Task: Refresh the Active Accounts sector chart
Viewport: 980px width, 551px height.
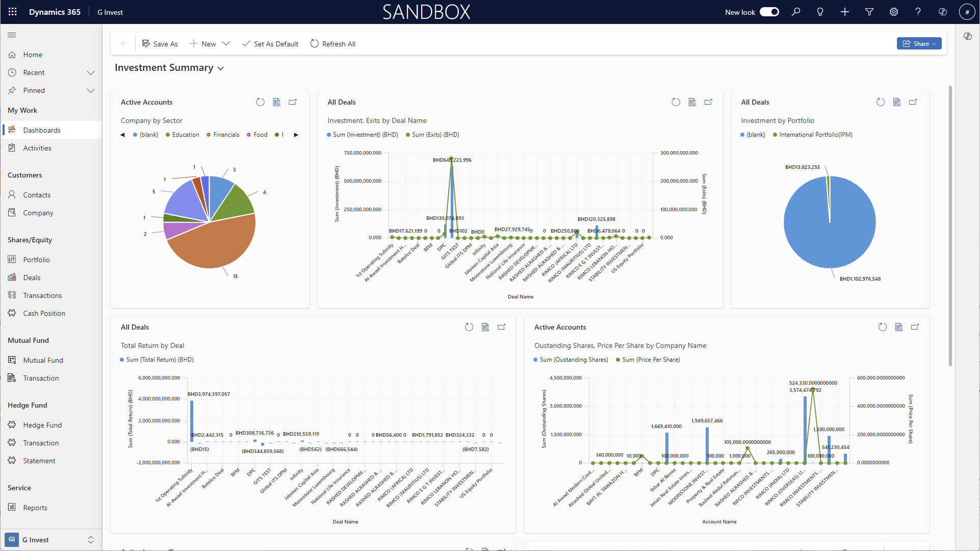Action: coord(260,102)
